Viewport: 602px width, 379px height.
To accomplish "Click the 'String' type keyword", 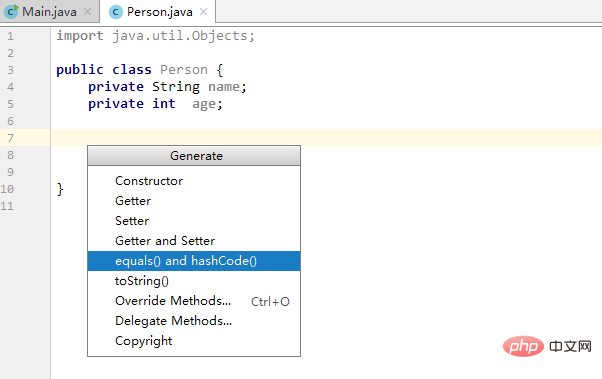I will (x=176, y=87).
